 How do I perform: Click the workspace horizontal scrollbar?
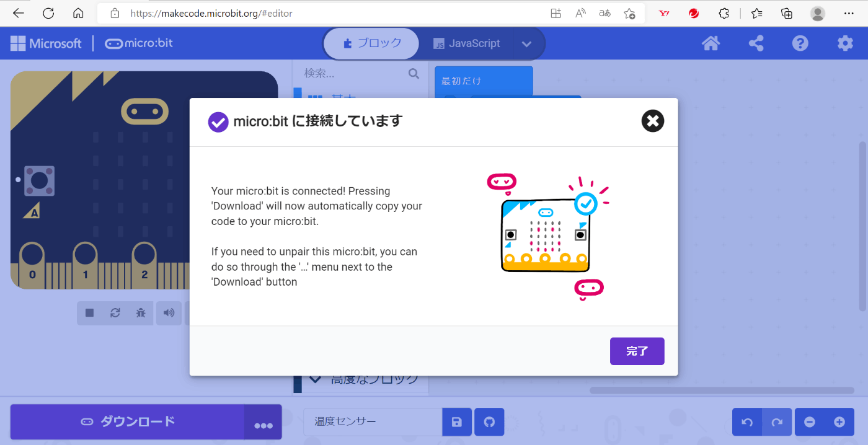[722, 390]
